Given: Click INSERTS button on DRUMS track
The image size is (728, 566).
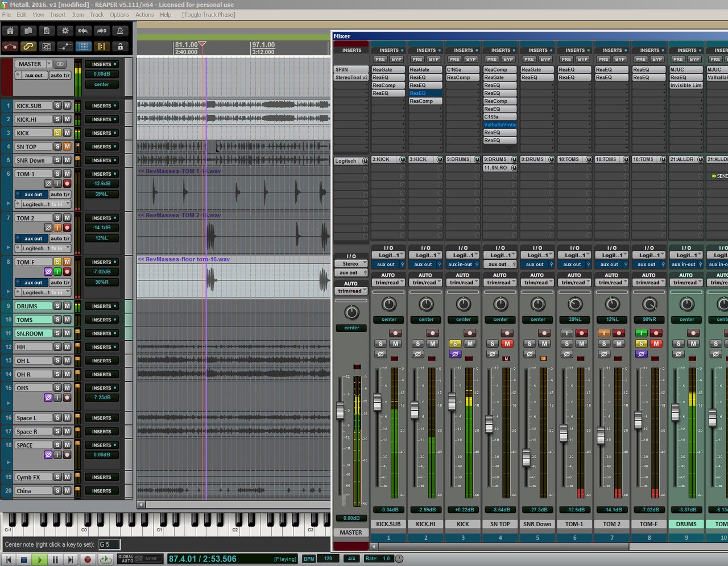Looking at the screenshot, I should (x=102, y=306).
